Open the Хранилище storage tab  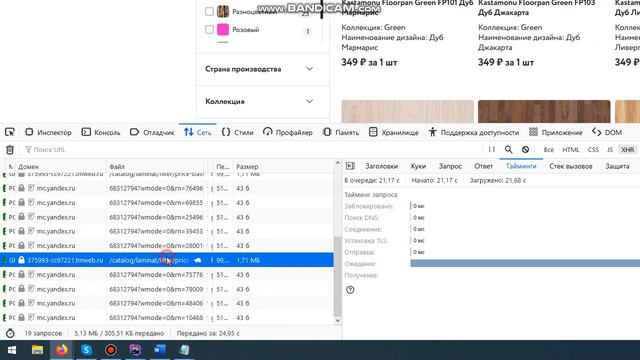click(x=393, y=132)
